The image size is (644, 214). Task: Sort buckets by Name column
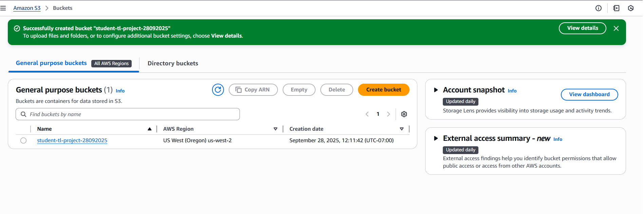(x=149, y=129)
